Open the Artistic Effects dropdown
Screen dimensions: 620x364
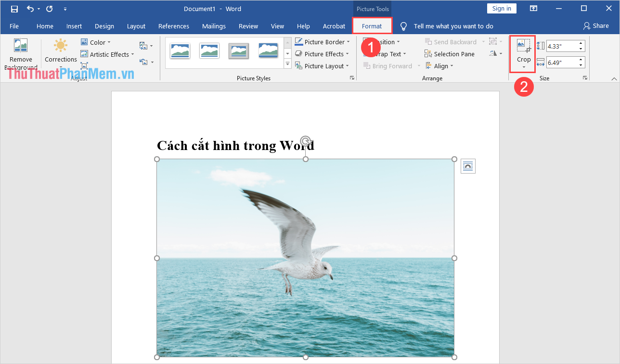107,54
